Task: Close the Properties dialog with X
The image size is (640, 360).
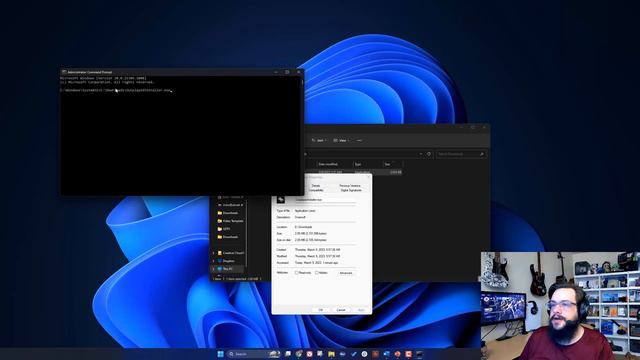Action: (x=369, y=177)
